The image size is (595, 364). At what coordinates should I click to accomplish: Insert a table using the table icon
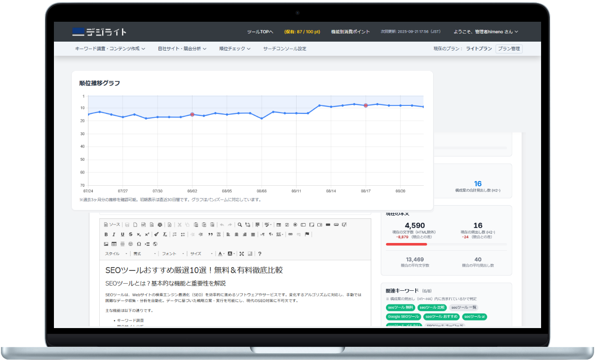114,244
